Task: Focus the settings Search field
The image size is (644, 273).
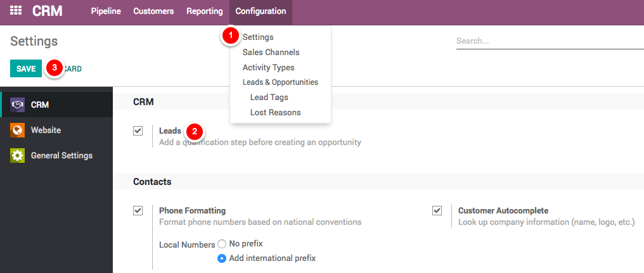Action: tap(549, 41)
